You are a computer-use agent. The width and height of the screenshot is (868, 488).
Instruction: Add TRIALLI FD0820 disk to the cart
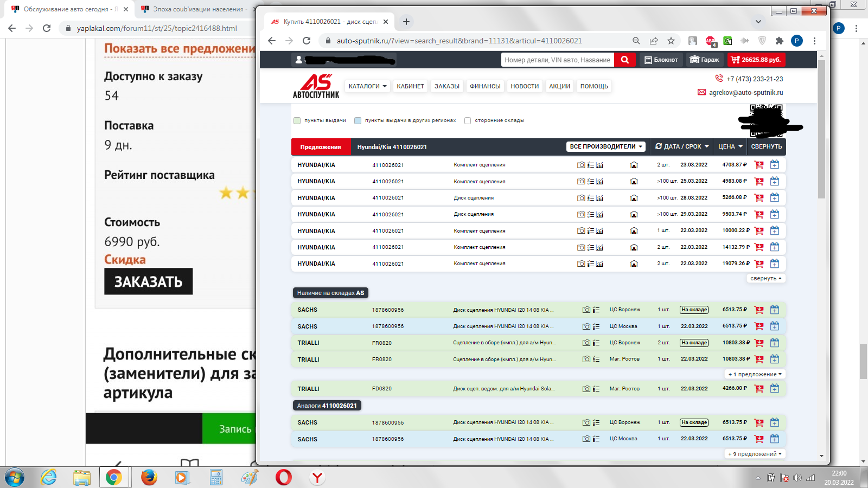pyautogui.click(x=759, y=389)
